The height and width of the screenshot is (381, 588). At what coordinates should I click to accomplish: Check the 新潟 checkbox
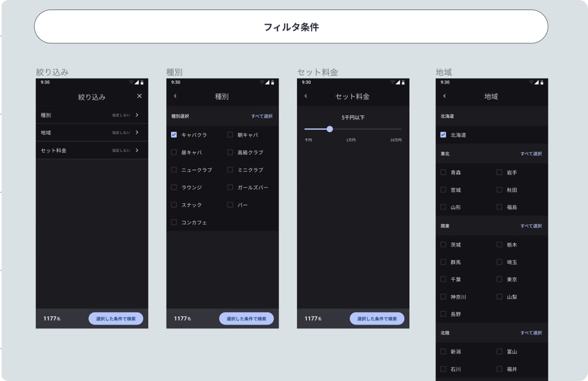coord(443,352)
